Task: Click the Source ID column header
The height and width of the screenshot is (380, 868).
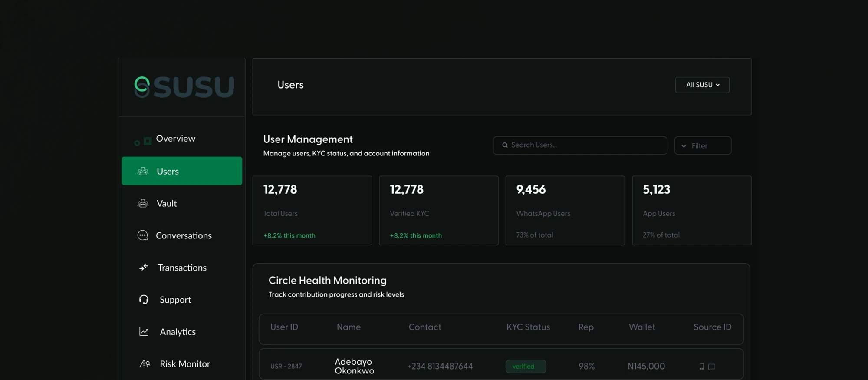Action: coord(712,327)
